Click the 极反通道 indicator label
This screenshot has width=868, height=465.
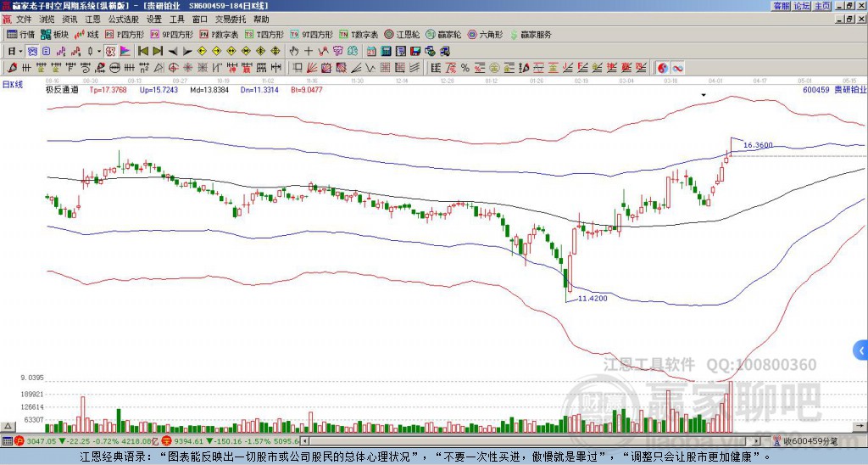pos(61,89)
